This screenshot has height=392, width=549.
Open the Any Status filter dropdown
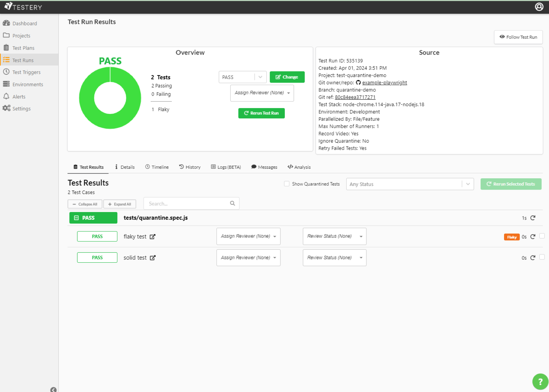[410, 184]
